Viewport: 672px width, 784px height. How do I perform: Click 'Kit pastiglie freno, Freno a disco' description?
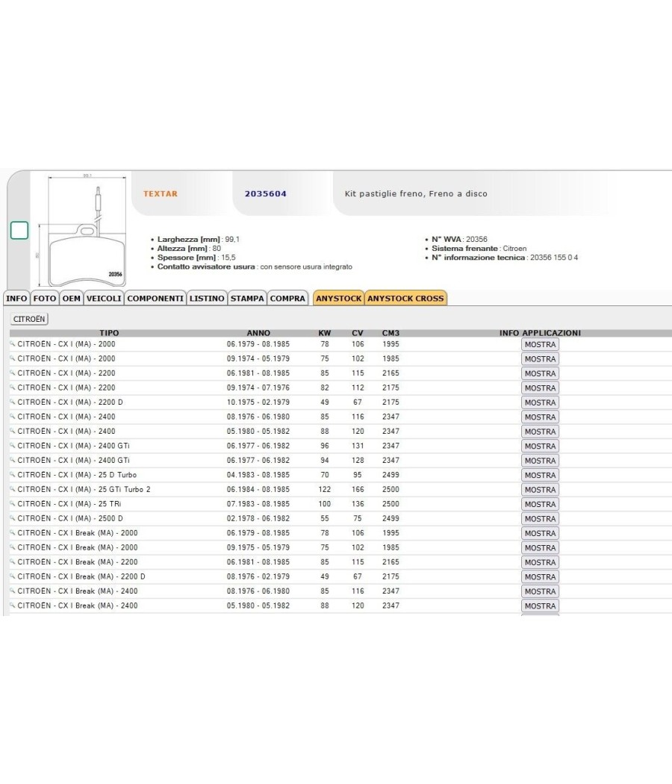[x=416, y=193]
